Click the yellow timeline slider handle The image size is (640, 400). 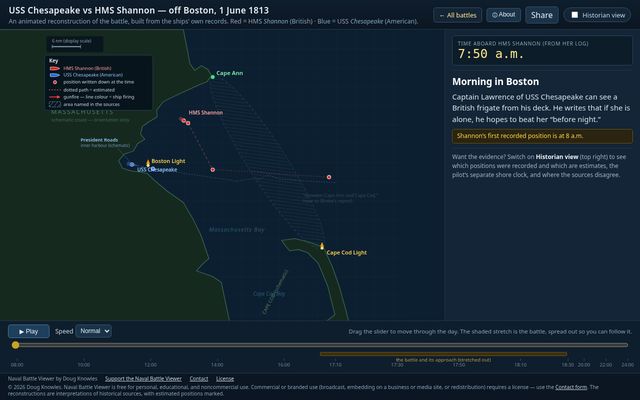[16, 345]
